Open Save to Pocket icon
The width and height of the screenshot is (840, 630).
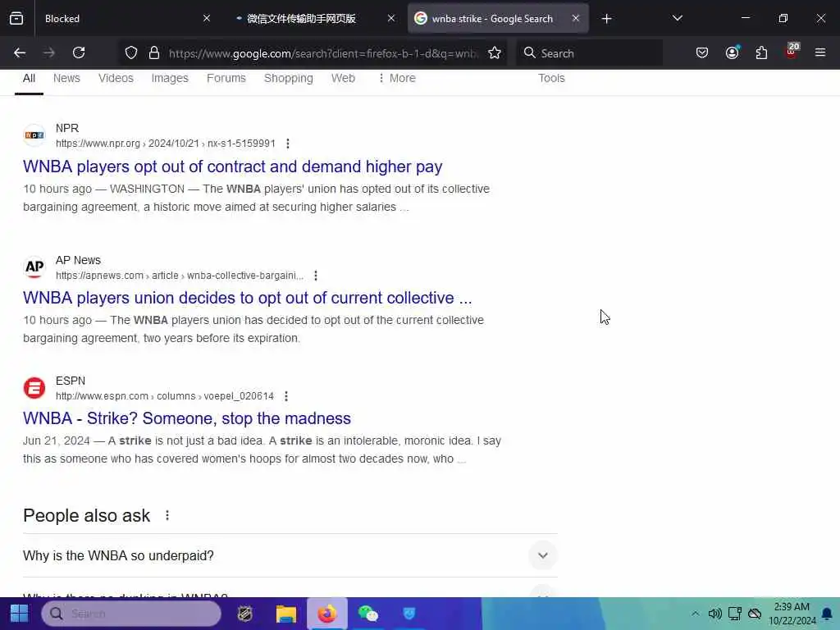(x=702, y=52)
